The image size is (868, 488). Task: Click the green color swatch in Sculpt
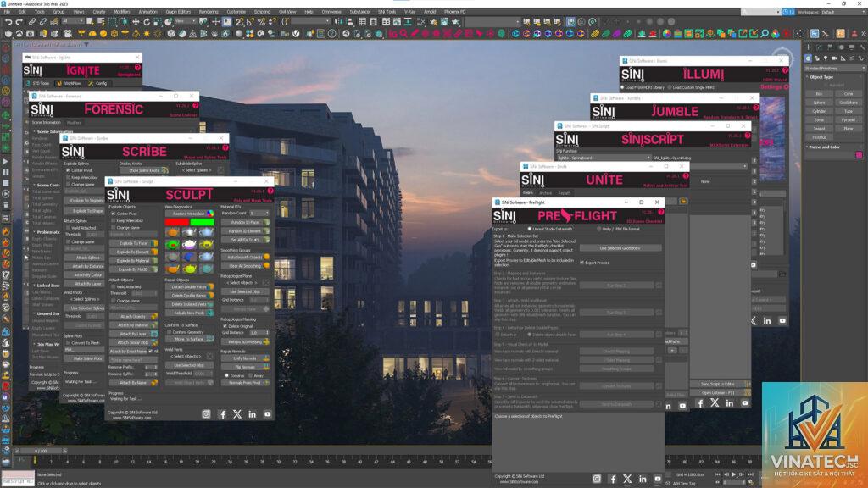point(202,222)
